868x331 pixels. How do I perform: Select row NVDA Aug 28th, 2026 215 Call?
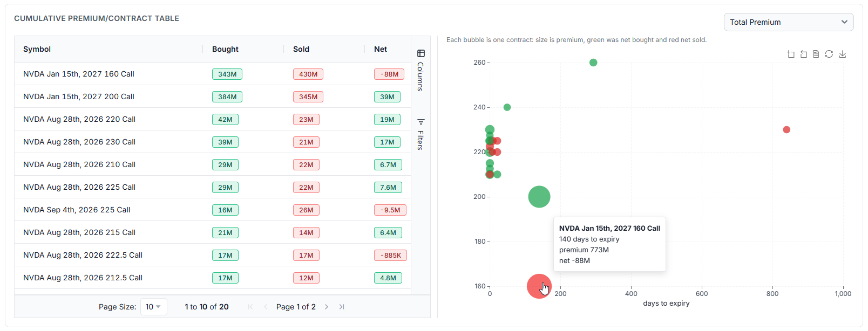[213, 232]
